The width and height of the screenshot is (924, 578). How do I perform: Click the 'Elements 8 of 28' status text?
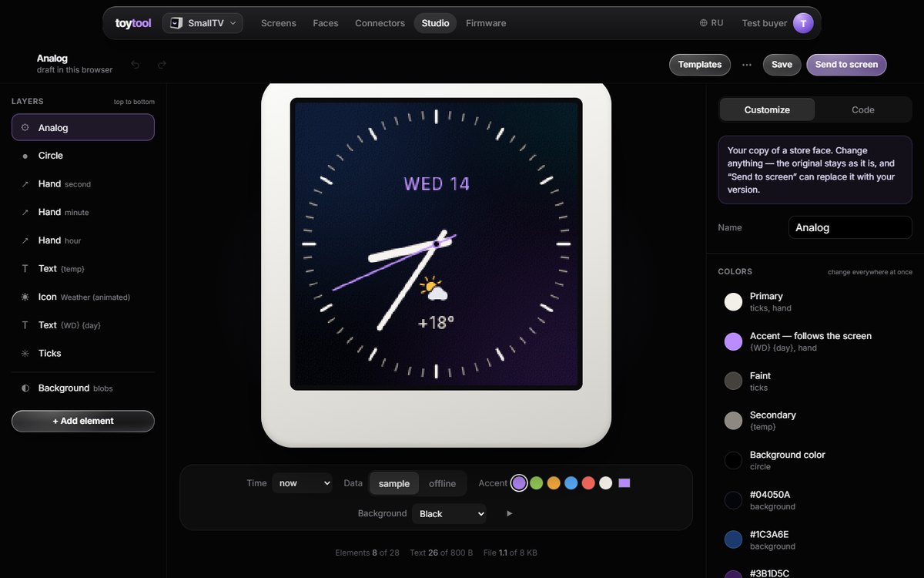367,553
